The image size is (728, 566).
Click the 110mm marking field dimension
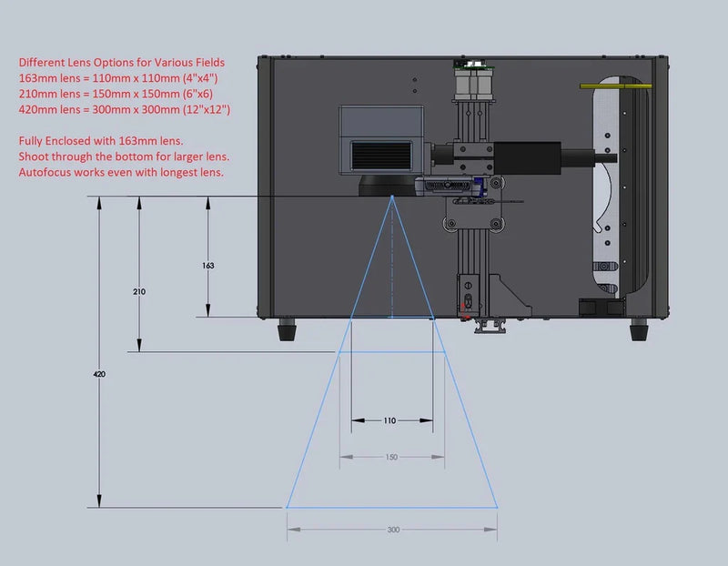coord(391,420)
